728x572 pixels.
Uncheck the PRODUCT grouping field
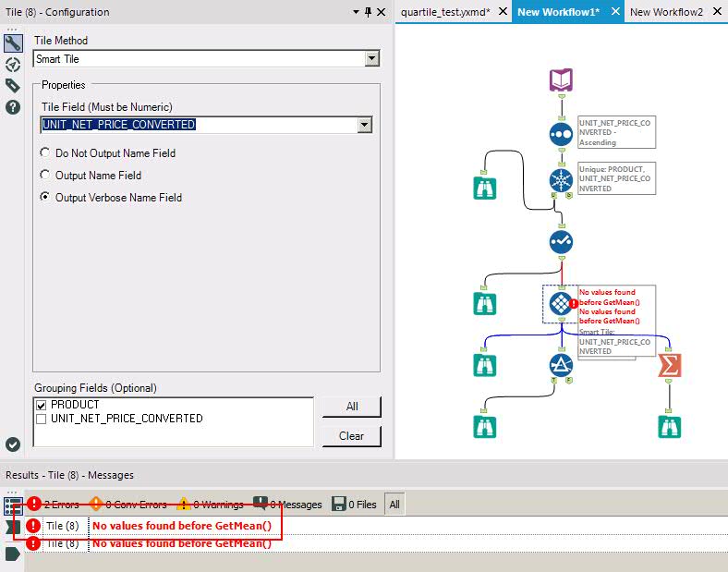point(42,406)
